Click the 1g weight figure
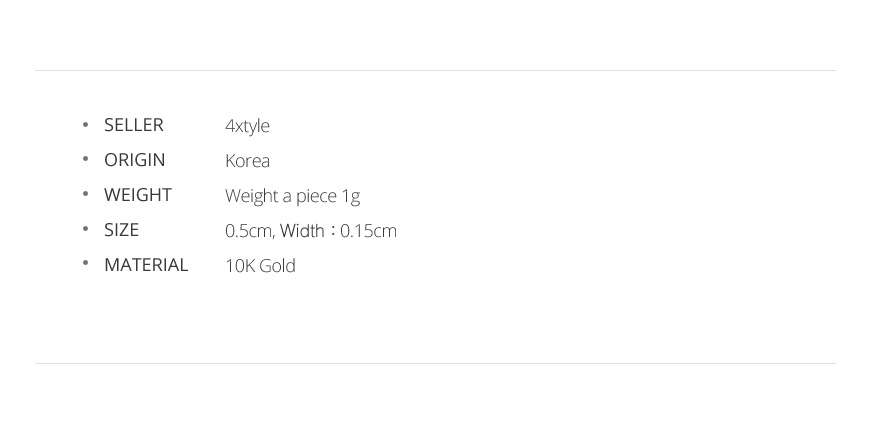The image size is (873, 437). click(x=351, y=197)
